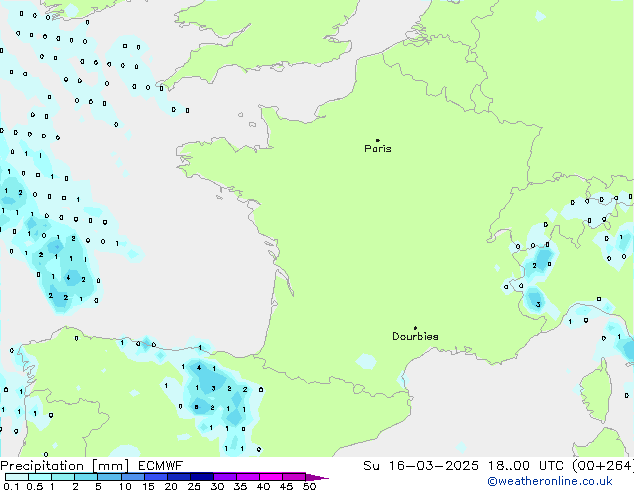Image resolution: width=634 pixels, height=490 pixels.
Task: Click the Dourbies city label
Action: [x=415, y=336]
